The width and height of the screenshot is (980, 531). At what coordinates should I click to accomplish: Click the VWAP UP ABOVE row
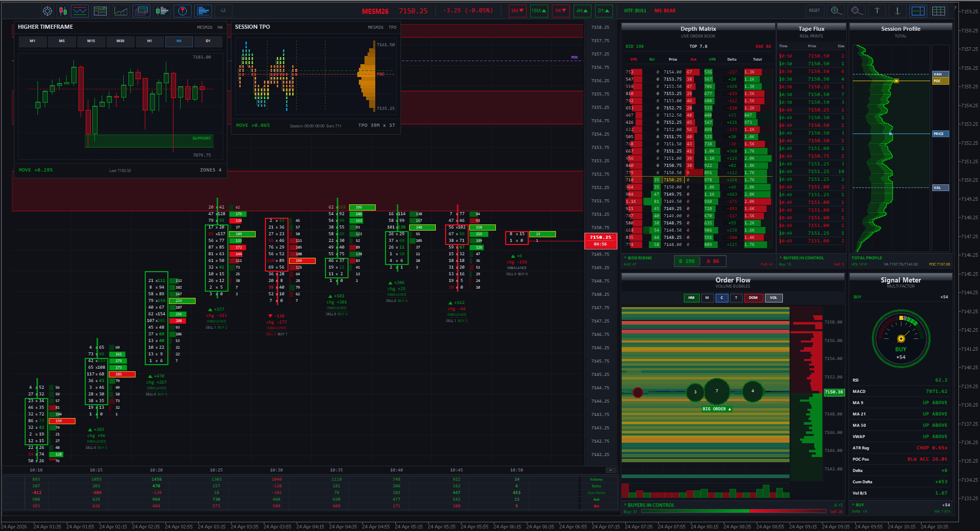point(900,437)
